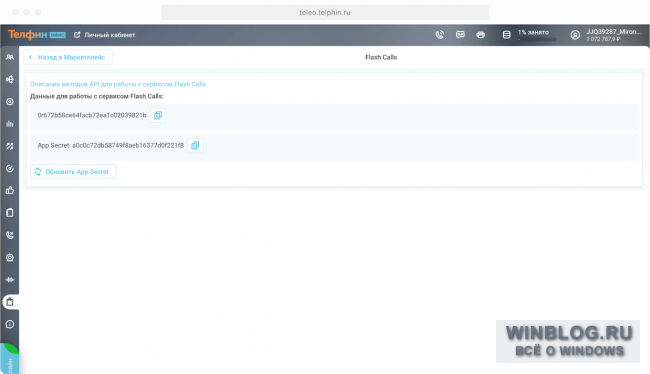Open the call routing scheme sidebar icon

10,79
